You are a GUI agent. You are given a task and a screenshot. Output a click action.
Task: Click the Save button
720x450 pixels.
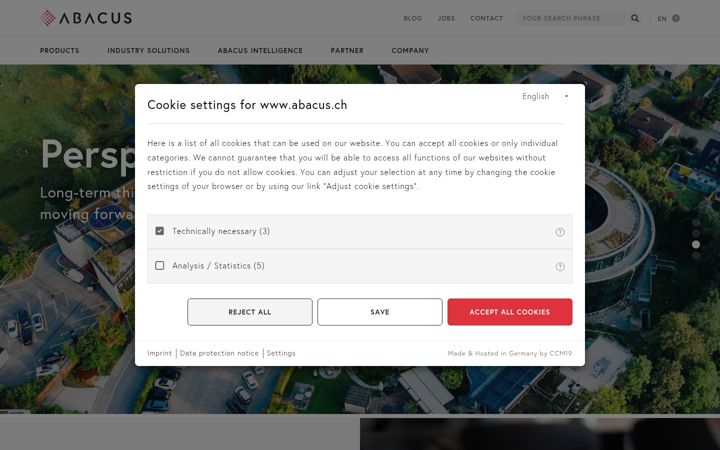tap(380, 312)
